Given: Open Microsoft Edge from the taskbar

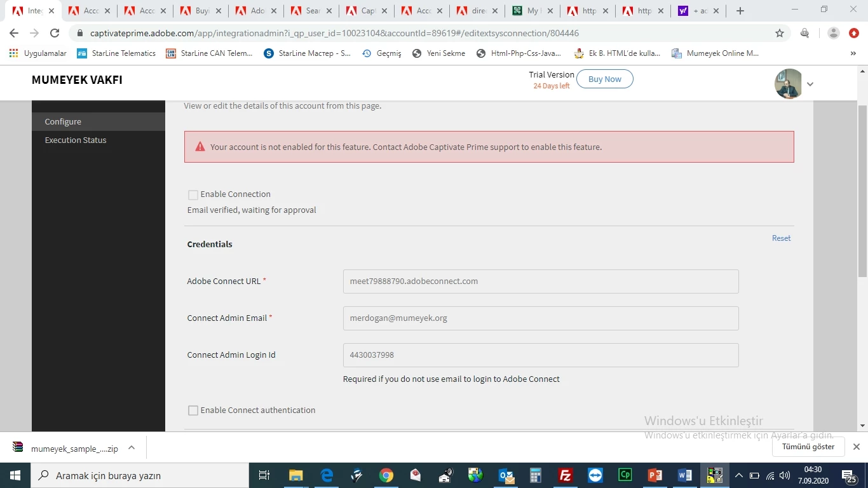Looking at the screenshot, I should pos(327,475).
